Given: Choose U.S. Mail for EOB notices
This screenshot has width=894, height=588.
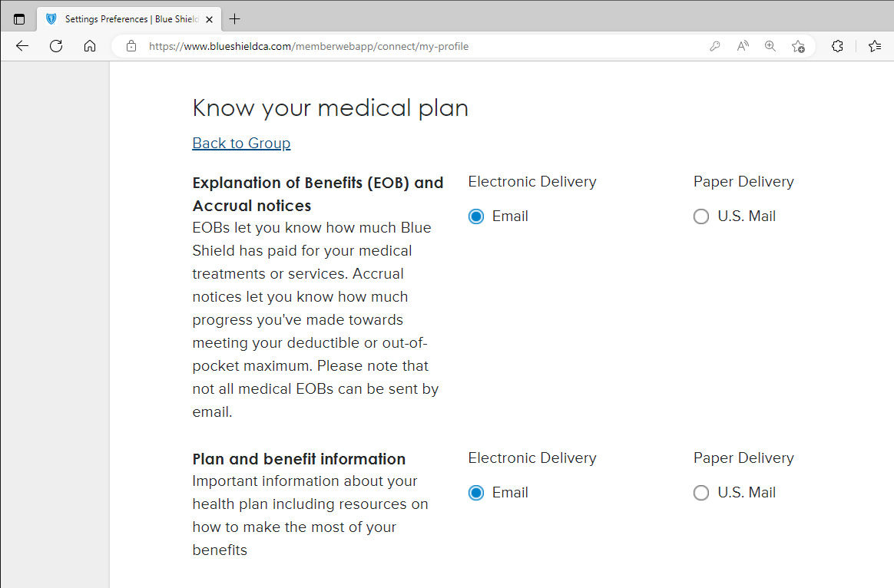Looking at the screenshot, I should 701,216.
